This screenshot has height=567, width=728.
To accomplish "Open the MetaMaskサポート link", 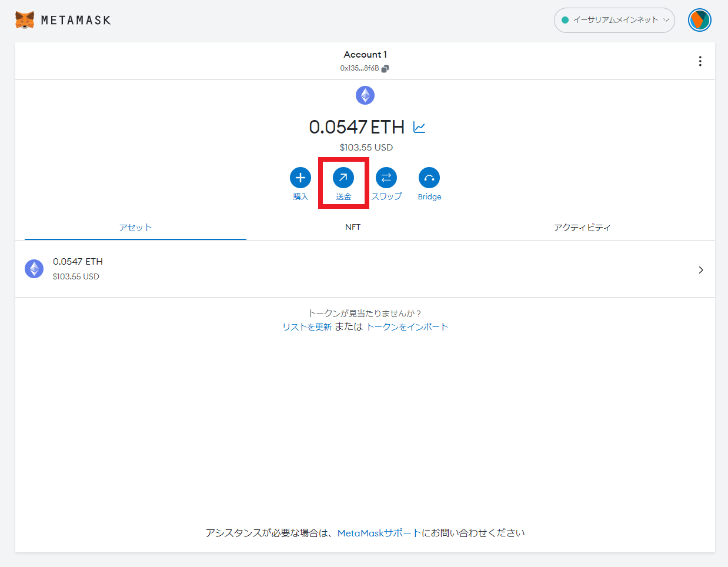I will (x=379, y=533).
